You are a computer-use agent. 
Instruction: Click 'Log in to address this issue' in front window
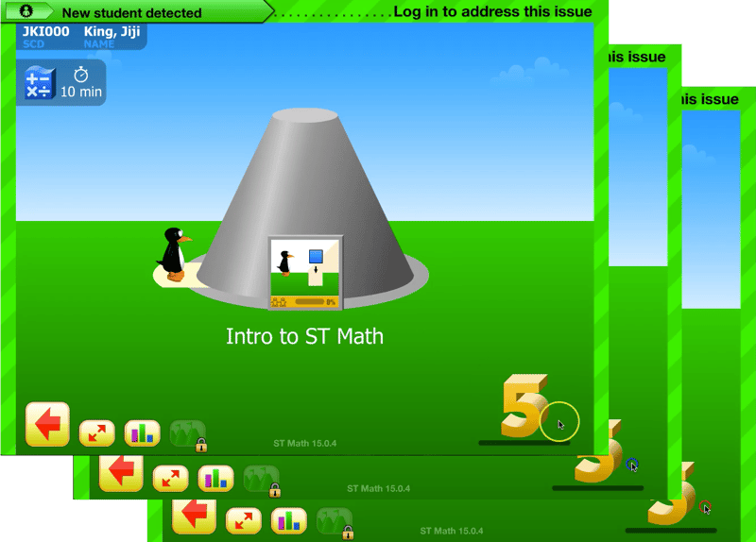(492, 11)
